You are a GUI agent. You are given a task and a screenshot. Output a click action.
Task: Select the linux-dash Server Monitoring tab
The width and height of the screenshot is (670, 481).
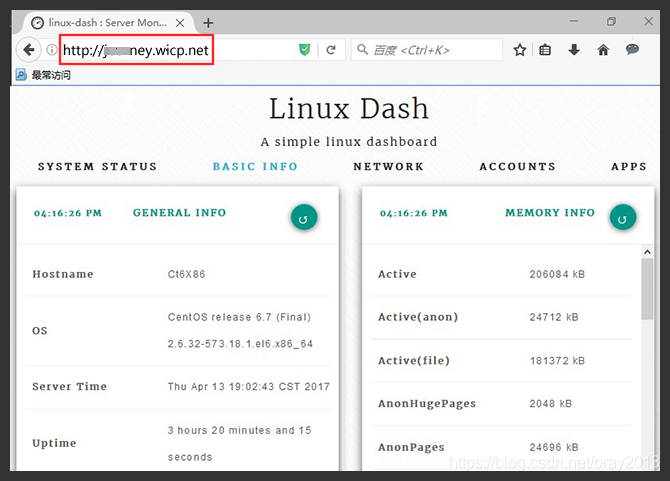pyautogui.click(x=107, y=23)
